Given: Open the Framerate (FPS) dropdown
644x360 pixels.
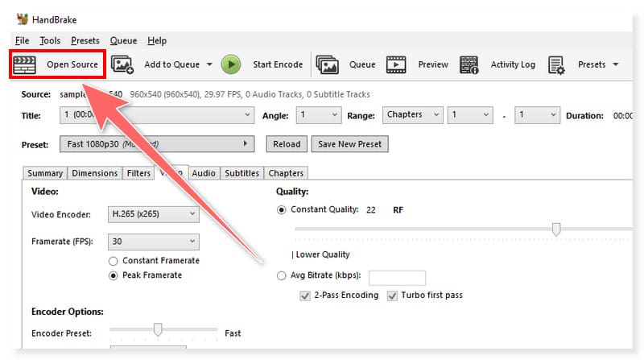Looking at the screenshot, I should point(154,242).
